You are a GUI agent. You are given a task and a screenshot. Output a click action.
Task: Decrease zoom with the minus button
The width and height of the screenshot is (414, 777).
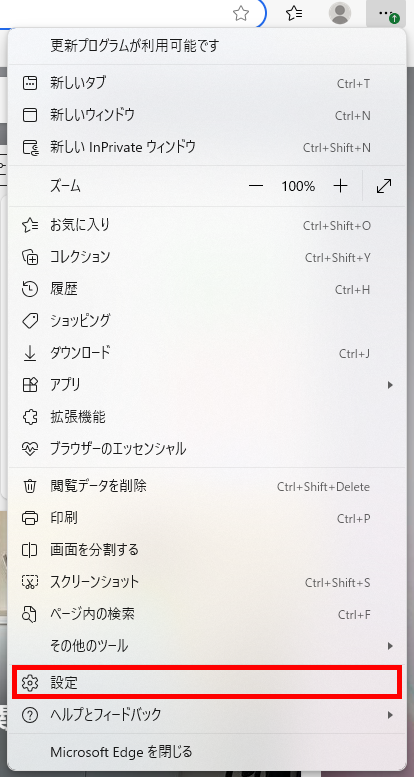coord(256,186)
